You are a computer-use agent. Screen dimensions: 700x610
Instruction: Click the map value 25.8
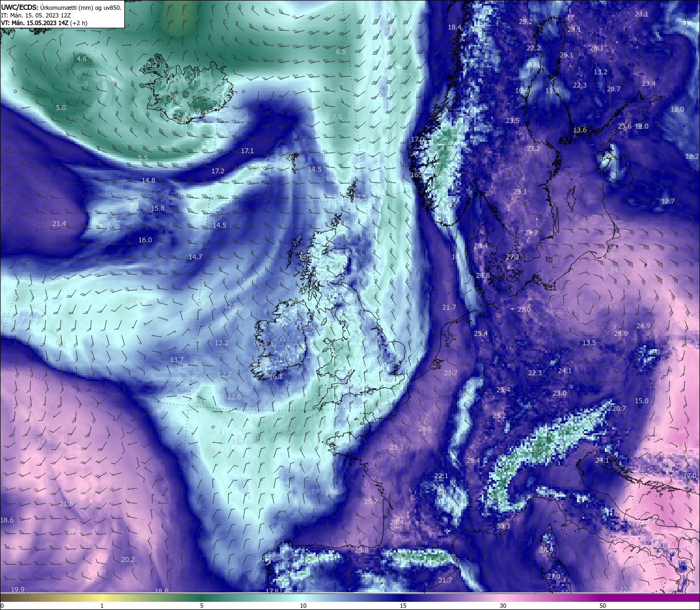361,550
